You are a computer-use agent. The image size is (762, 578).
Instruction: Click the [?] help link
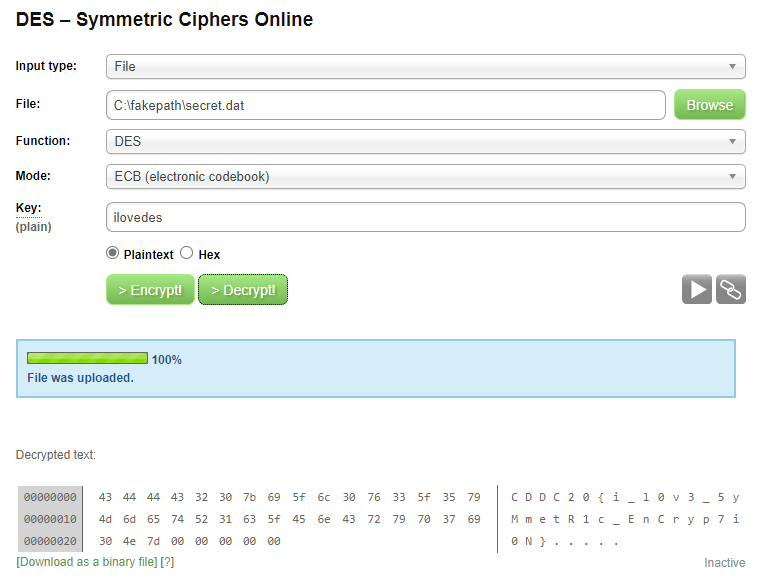(x=167, y=562)
